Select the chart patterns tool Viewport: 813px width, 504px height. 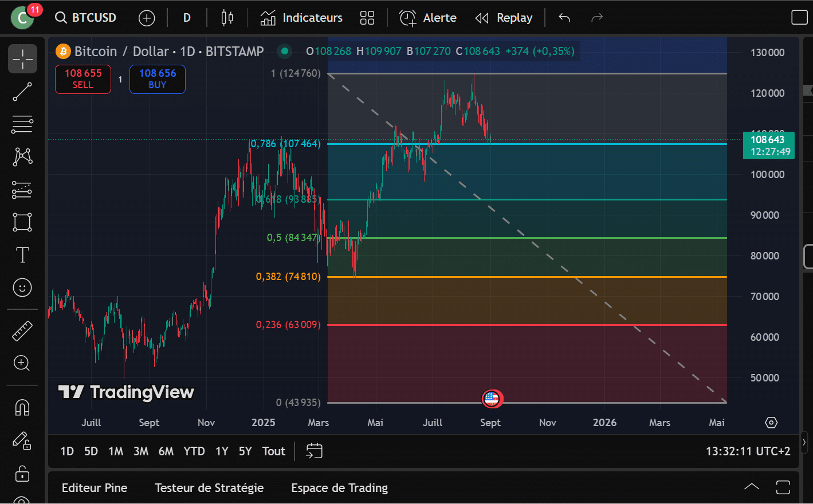pos(22,156)
